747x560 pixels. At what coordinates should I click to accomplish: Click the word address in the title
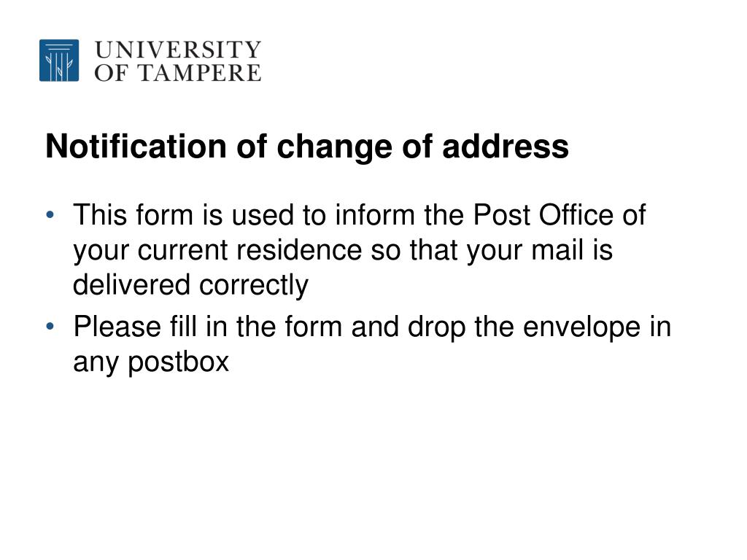point(506,146)
